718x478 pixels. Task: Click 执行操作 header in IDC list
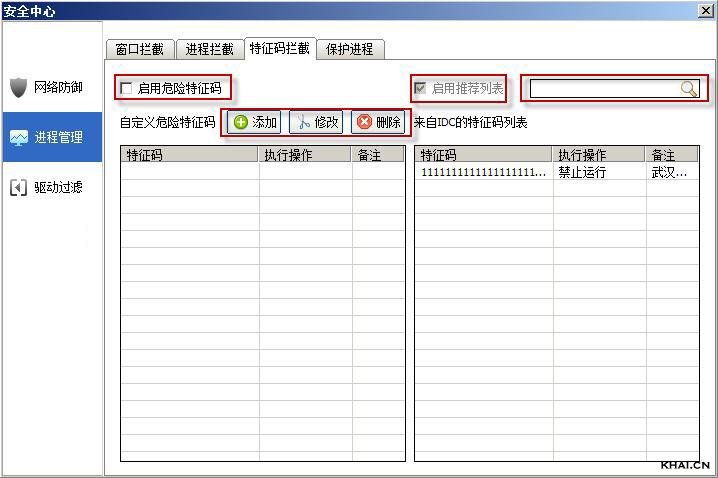tap(599, 155)
